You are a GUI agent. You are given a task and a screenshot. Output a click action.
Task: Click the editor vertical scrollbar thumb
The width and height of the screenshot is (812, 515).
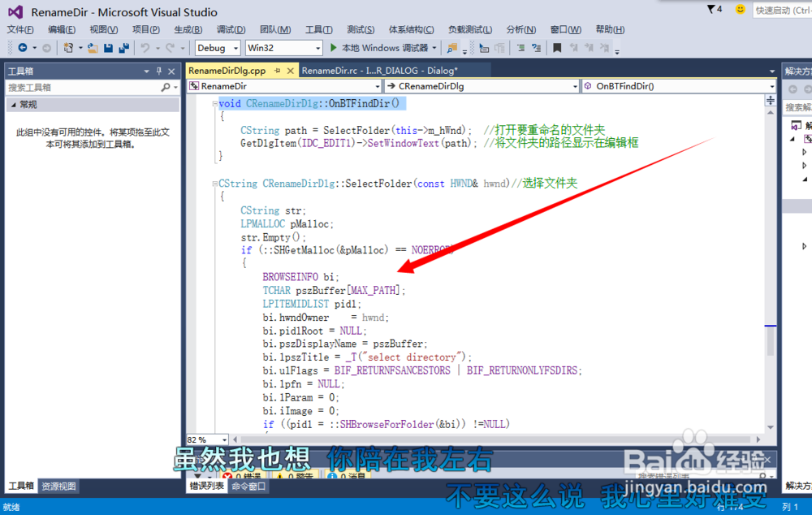pyautogui.click(x=771, y=342)
